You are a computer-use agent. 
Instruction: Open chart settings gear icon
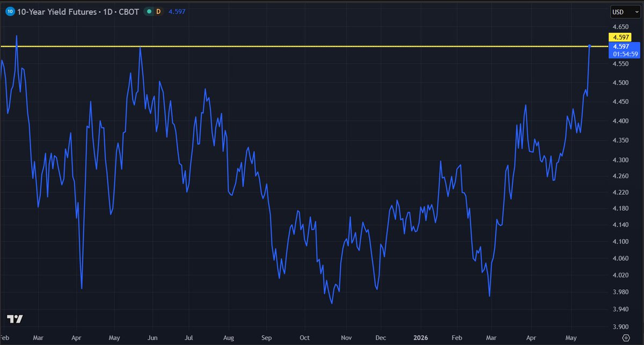pos(625,337)
